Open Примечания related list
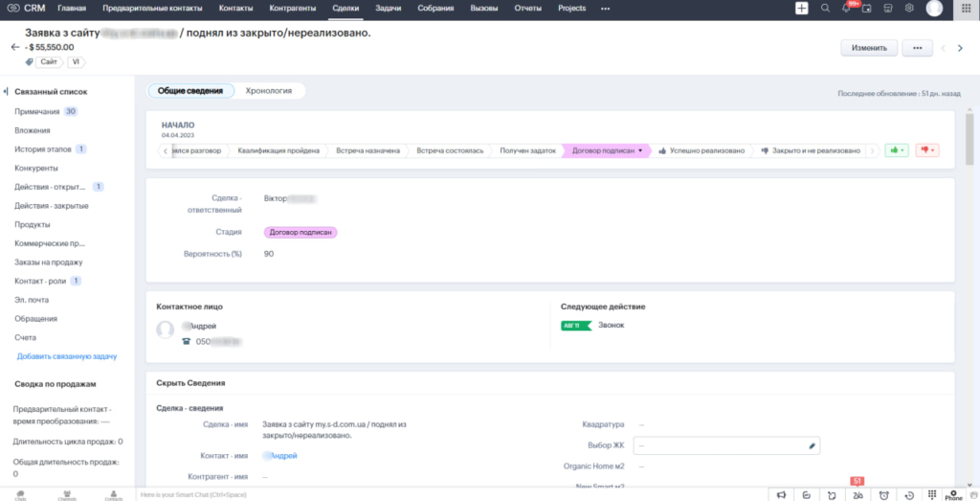The height and width of the screenshot is (501, 980). tap(37, 111)
